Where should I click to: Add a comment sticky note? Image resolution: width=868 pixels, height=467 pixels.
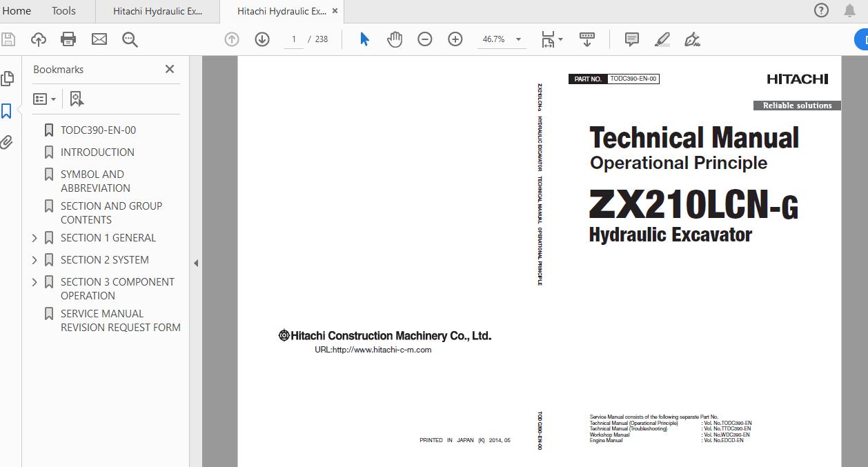point(631,39)
